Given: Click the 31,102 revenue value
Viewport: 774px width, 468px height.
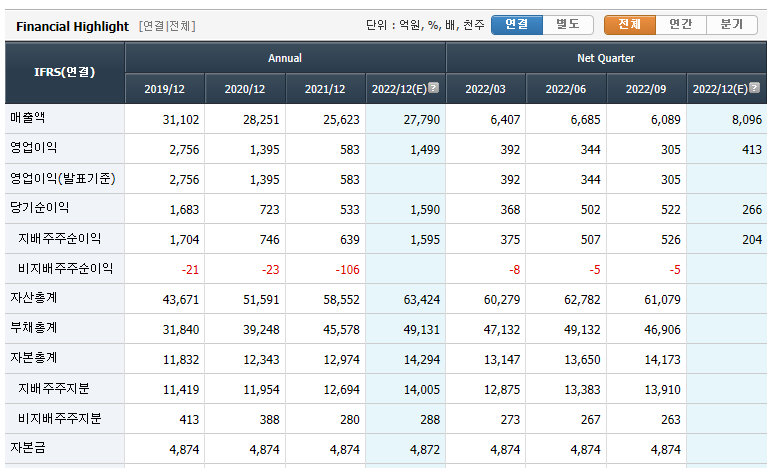Looking at the screenshot, I should tap(181, 119).
